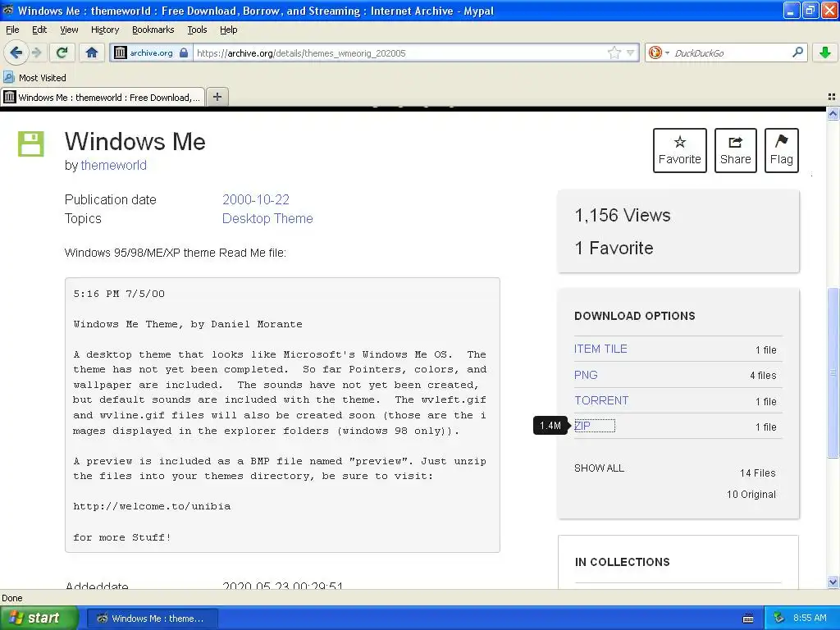
Task: Click the 10 Original files text
Action: [x=751, y=494]
